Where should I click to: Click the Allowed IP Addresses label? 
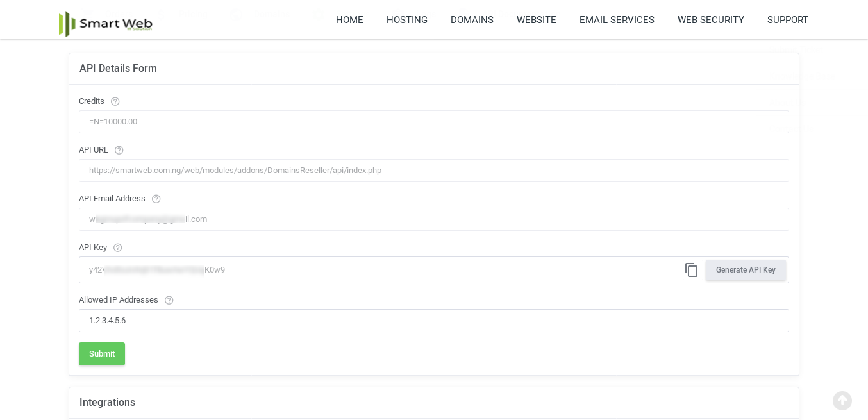tap(119, 300)
